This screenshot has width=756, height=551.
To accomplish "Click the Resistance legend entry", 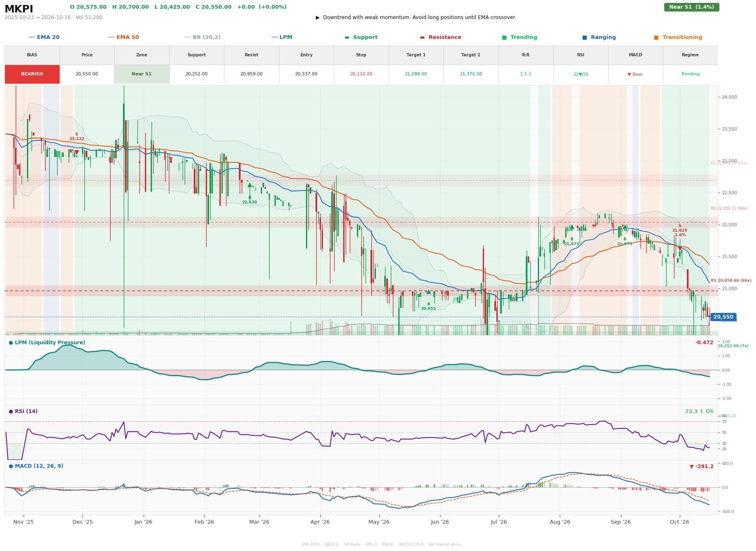I will point(441,37).
